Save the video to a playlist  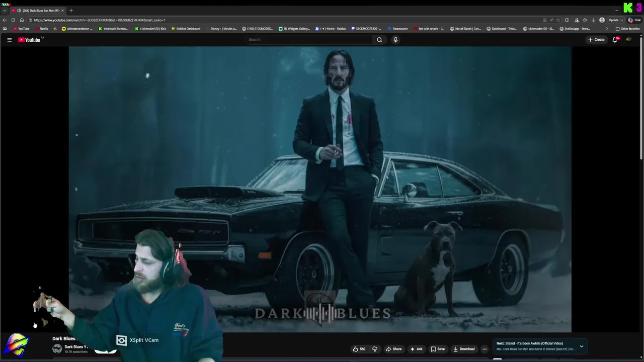coord(438,349)
